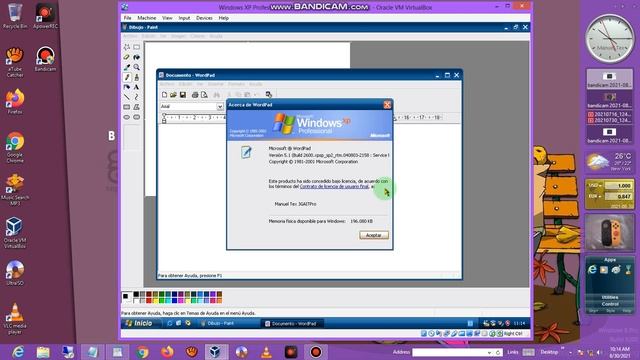640x360 pixels.
Task: Pick the bright blue swatch in Paint palette
Action: (174, 300)
